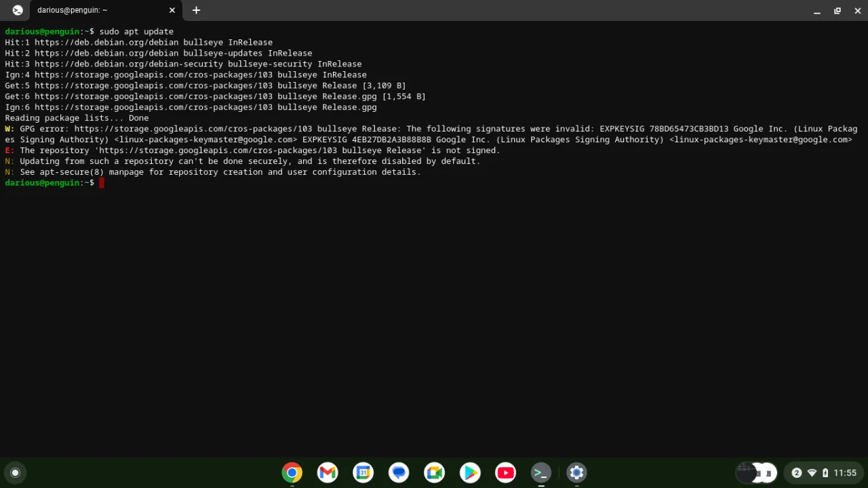Launch Google Meet from the shelf

[x=435, y=472]
